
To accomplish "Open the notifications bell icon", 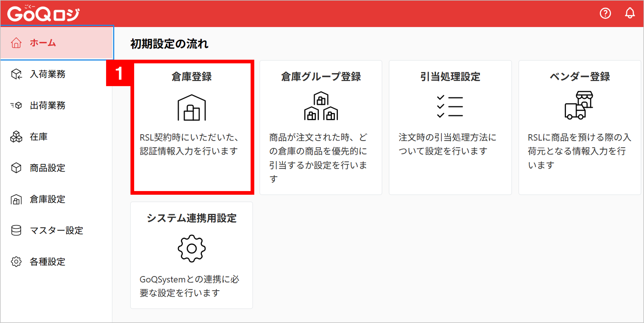I will (630, 13).
